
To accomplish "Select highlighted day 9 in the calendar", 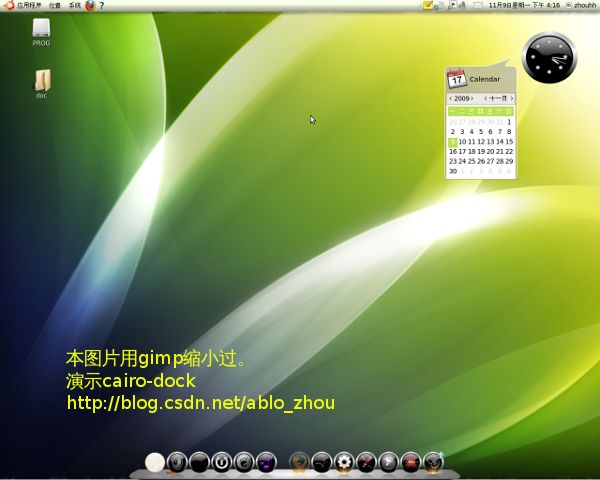I will (x=453, y=142).
